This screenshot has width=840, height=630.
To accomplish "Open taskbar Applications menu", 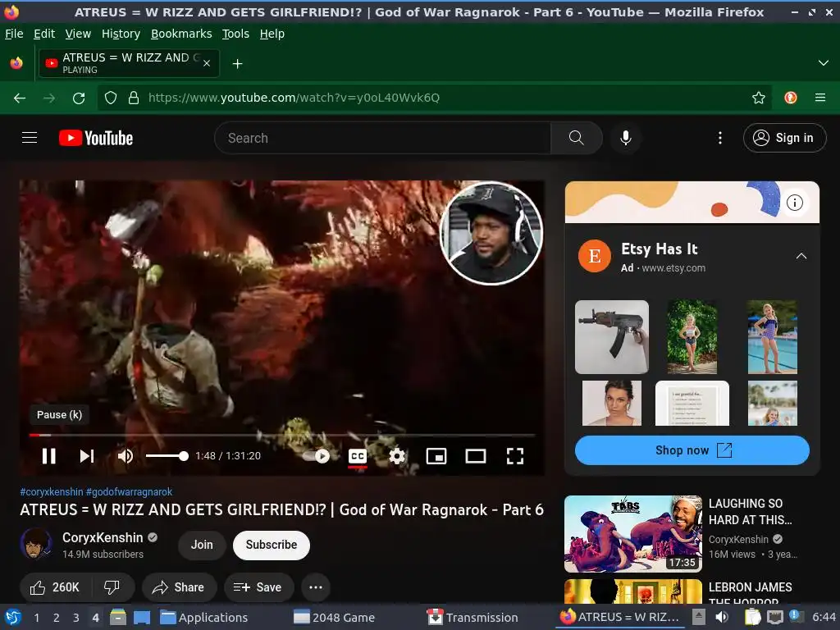I will click(204, 617).
